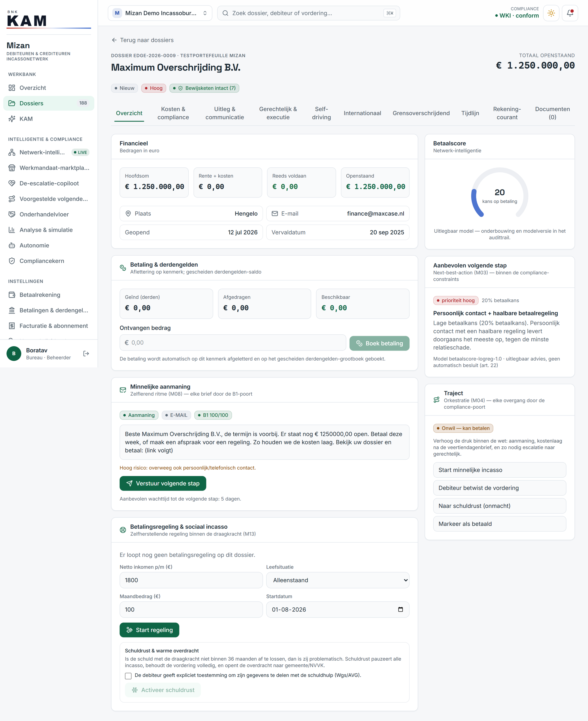This screenshot has height=721, width=588.
Task: Click the Start regeling button
Action: [x=149, y=630]
